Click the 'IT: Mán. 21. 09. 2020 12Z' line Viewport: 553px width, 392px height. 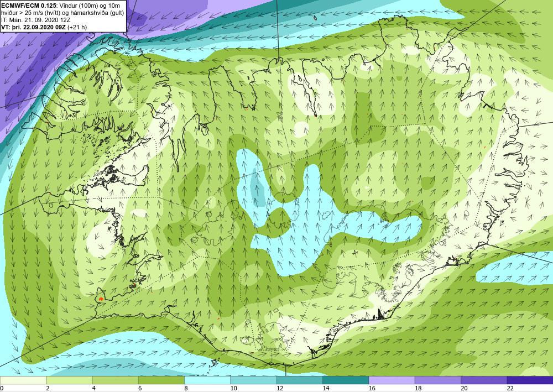[35, 20]
